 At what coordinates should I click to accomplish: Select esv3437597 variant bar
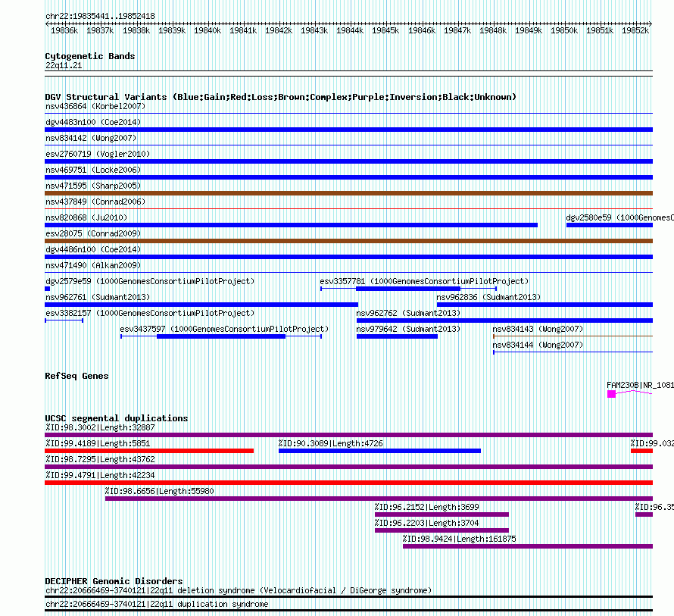(221, 336)
